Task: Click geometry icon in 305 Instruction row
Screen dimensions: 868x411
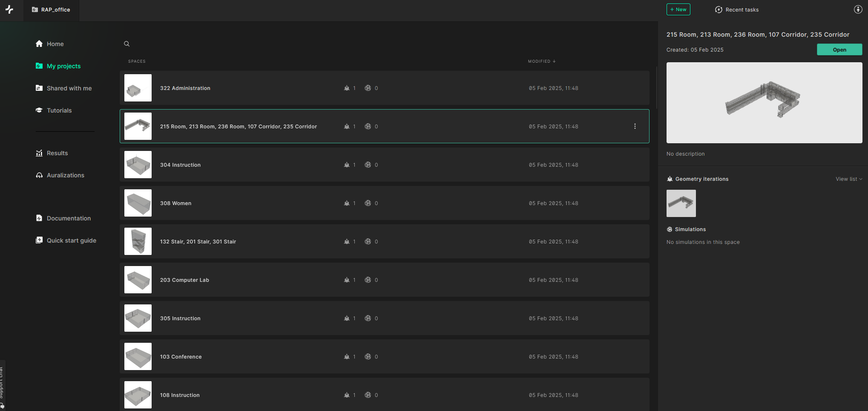Action: click(347, 318)
